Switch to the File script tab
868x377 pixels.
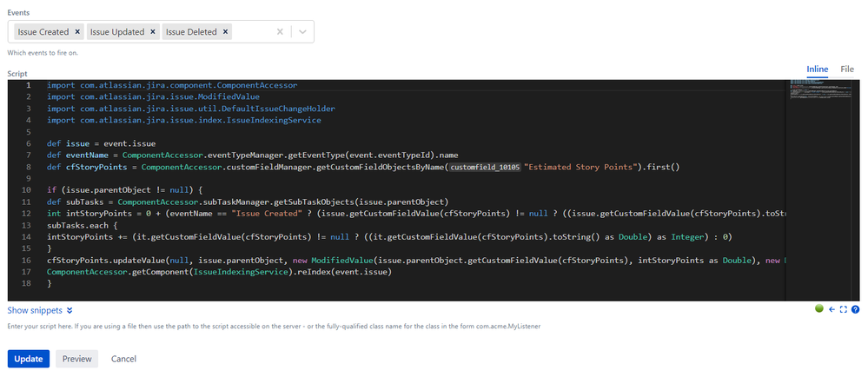(847, 69)
